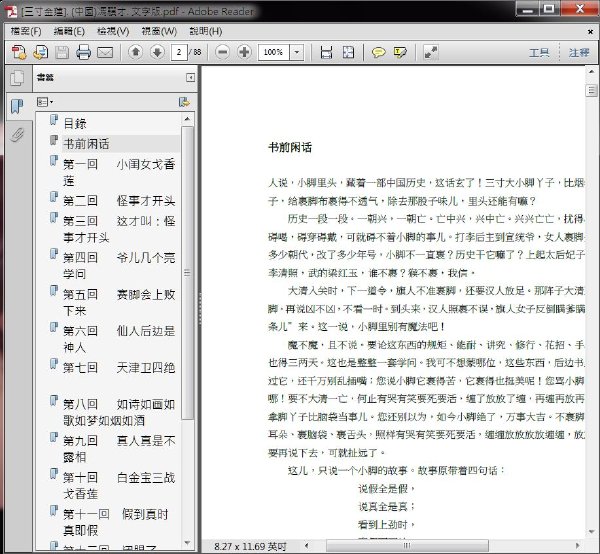The image size is (600, 554).
Task: Open bookmark 第十回 白金宝三战戈香莲
Action: click(x=119, y=486)
